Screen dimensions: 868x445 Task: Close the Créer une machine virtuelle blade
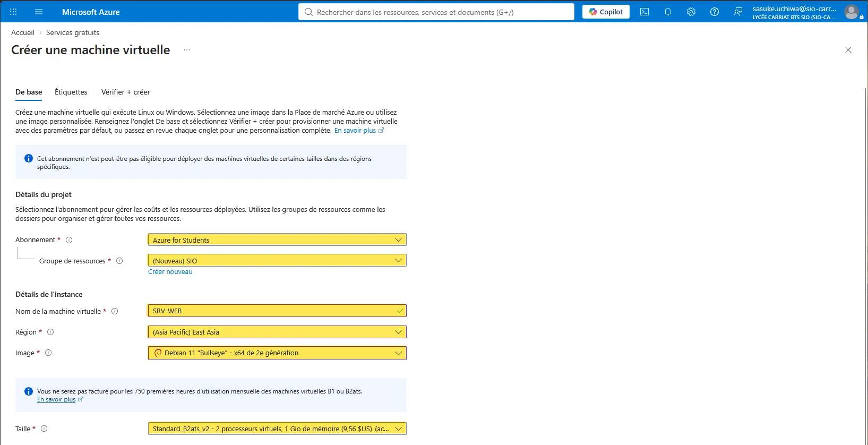[x=848, y=50]
